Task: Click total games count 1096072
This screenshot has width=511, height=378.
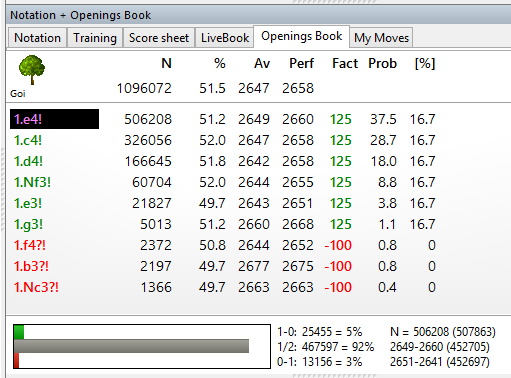Action: (144, 88)
